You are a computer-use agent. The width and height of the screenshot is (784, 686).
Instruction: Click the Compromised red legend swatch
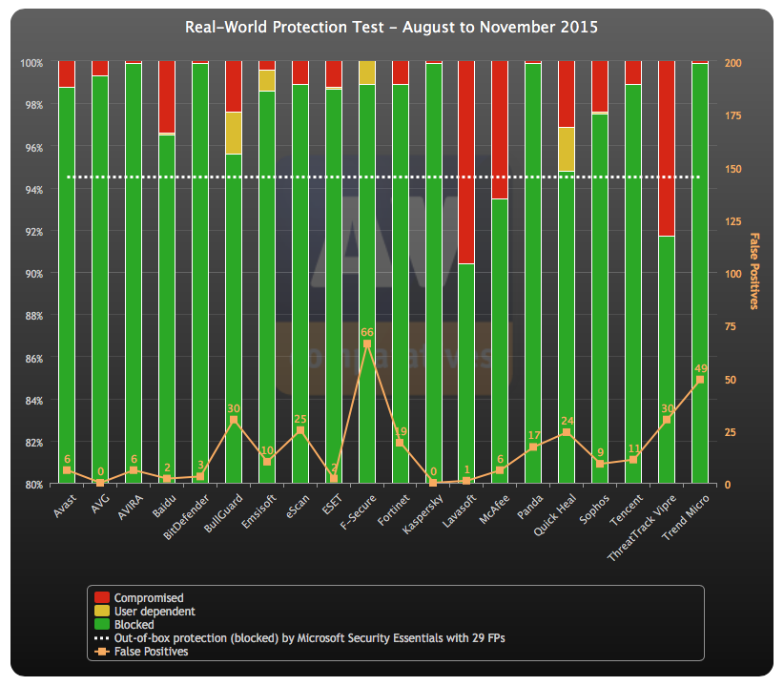102,597
